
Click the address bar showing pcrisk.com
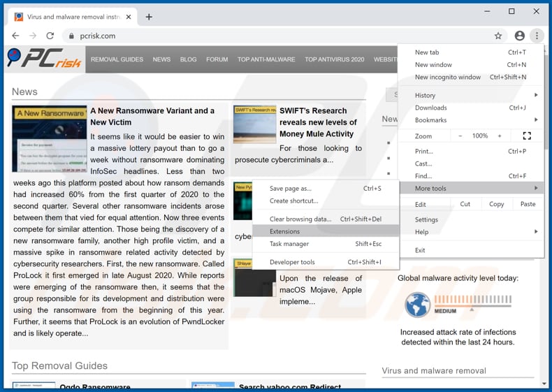(x=279, y=36)
